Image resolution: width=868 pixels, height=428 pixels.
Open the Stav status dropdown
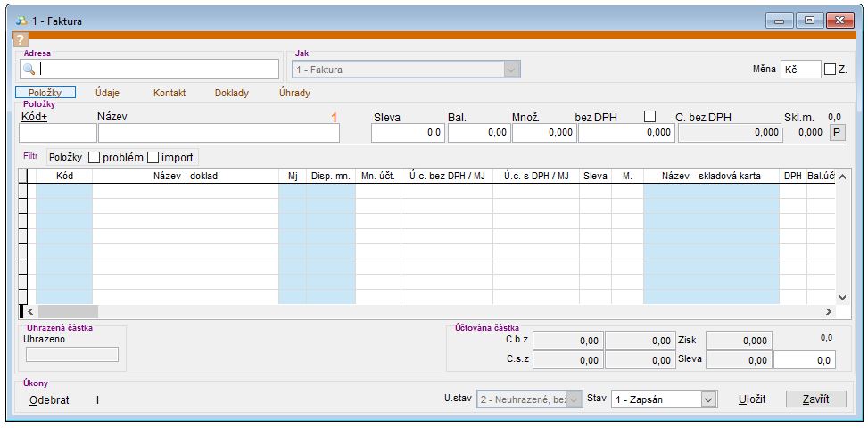[708, 399]
